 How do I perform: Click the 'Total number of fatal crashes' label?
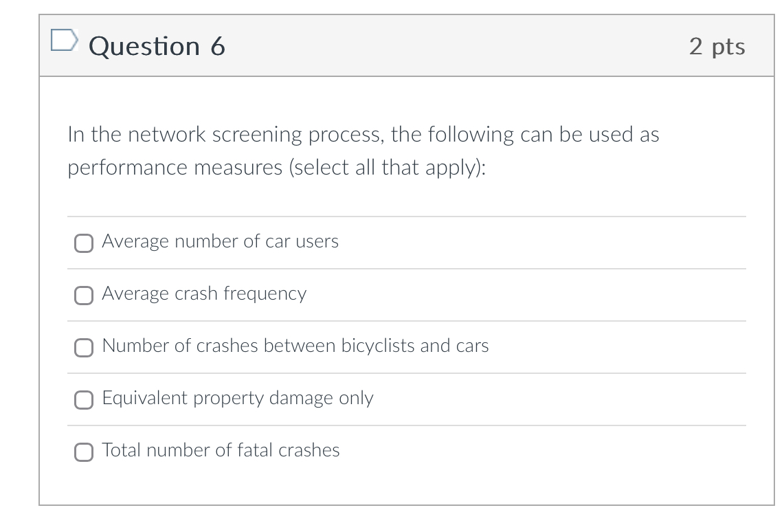click(x=221, y=450)
